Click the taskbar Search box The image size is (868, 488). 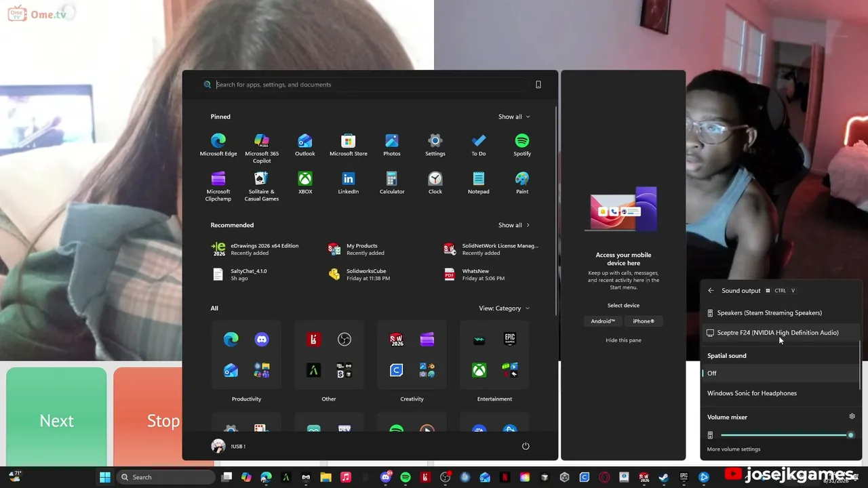[x=166, y=477]
